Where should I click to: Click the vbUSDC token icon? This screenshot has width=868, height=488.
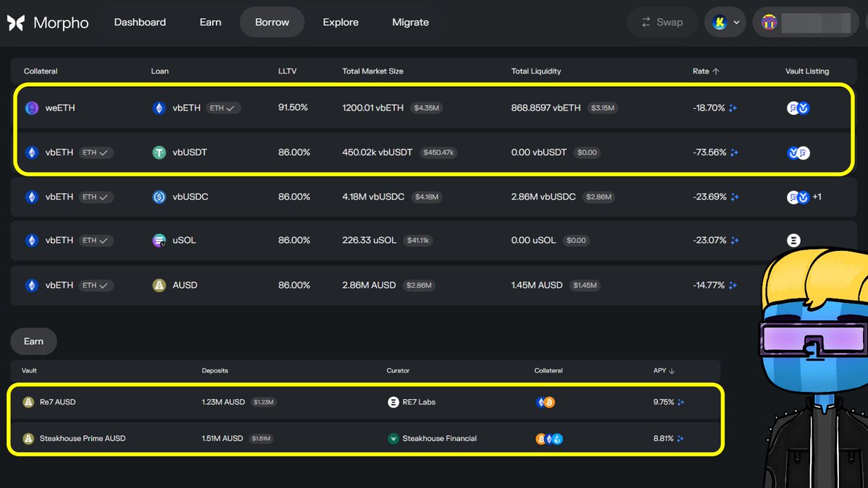[158, 197]
